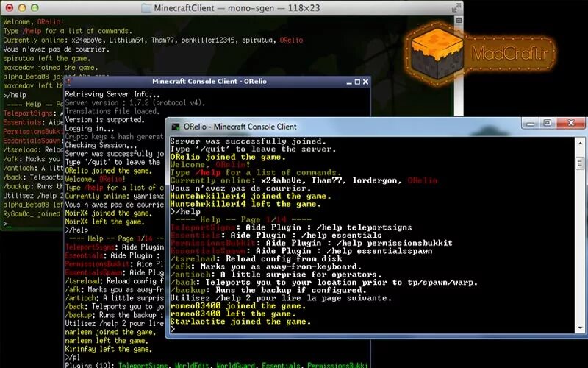Click the Windows console scrollbar down arrow
The width and height of the screenshot is (588, 368).
(x=580, y=328)
